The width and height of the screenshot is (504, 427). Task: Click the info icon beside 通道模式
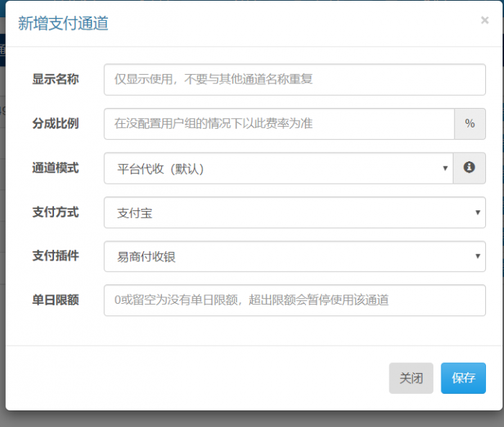469,168
